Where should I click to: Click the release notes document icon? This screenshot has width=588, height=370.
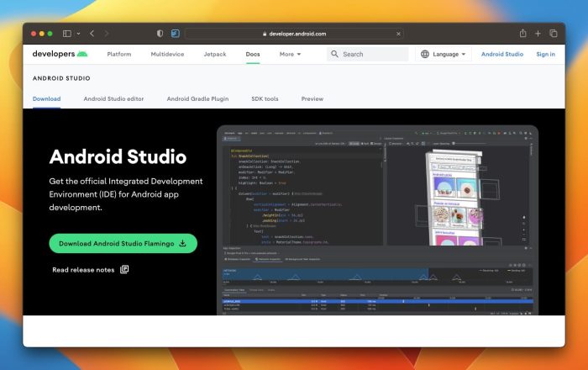124,269
